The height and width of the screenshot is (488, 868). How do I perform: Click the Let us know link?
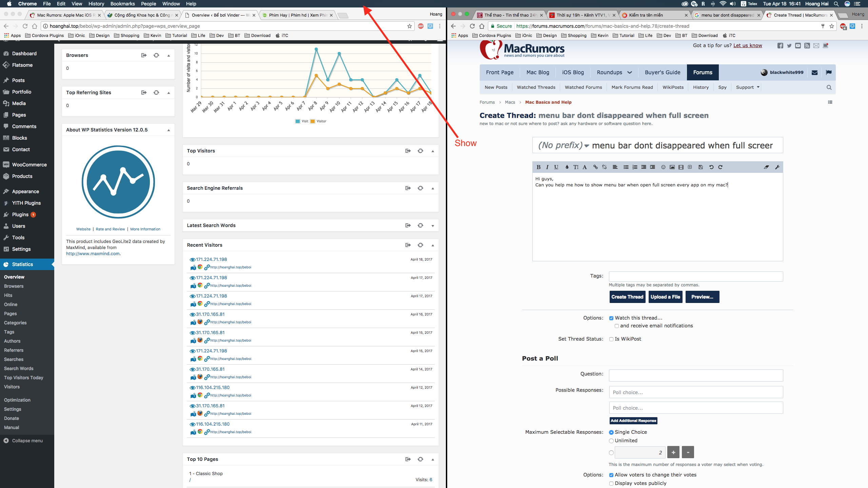pos(748,45)
